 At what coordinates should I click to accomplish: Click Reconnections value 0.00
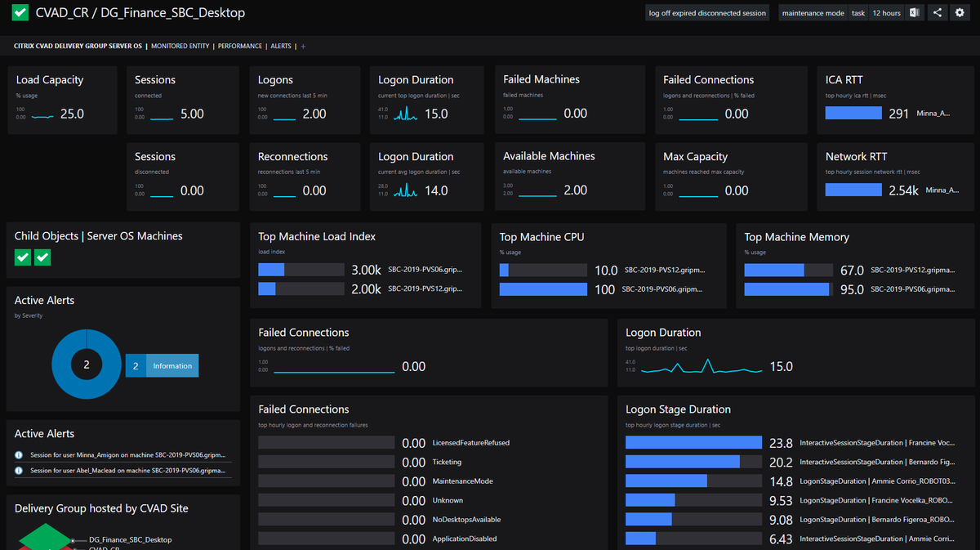(314, 190)
